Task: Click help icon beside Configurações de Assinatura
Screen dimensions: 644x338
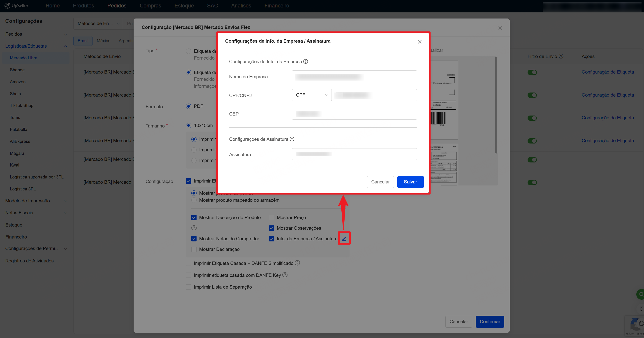Action: 292,139
